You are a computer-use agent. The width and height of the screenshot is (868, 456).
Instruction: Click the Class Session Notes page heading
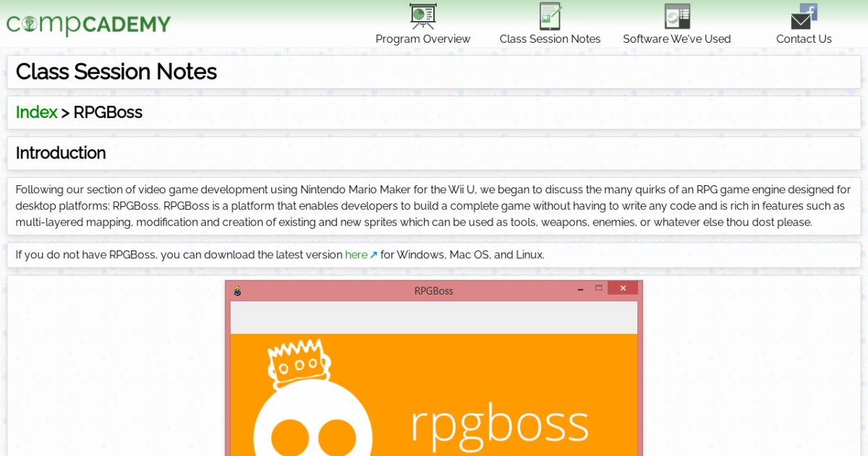tap(116, 72)
